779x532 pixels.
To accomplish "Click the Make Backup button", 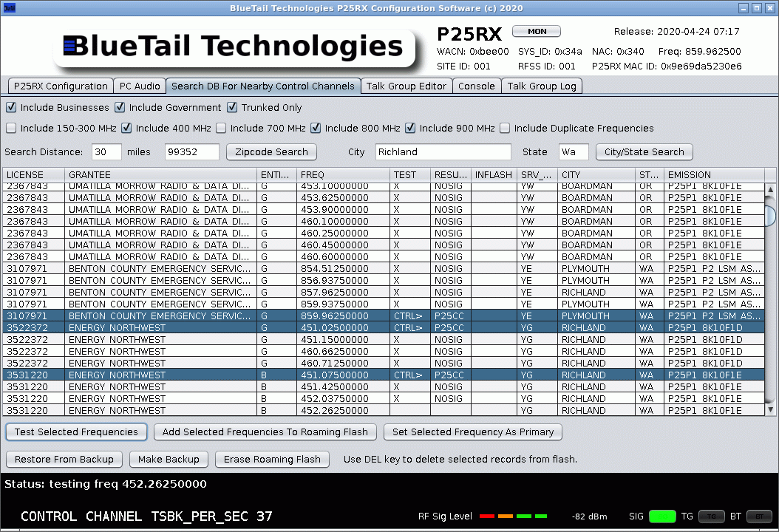I will click(x=169, y=460).
